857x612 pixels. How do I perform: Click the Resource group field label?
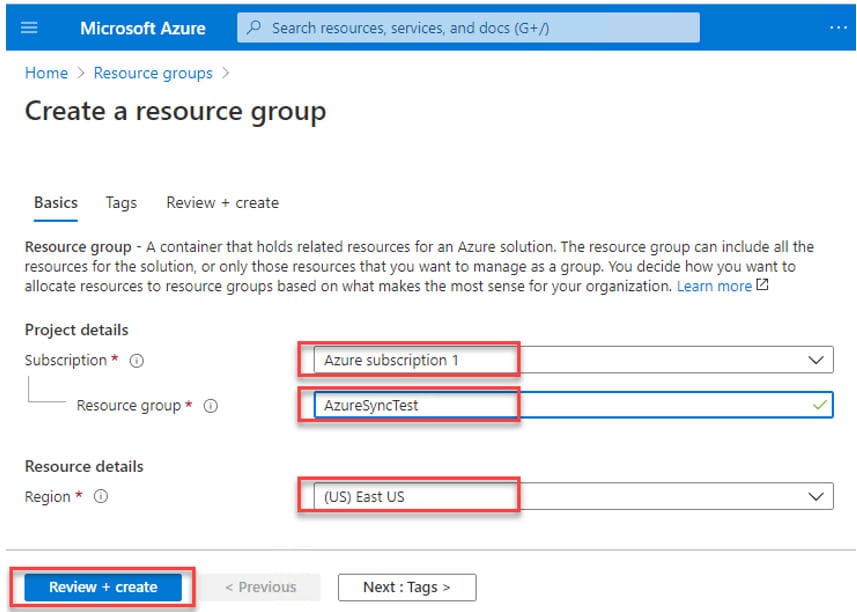[x=128, y=405]
